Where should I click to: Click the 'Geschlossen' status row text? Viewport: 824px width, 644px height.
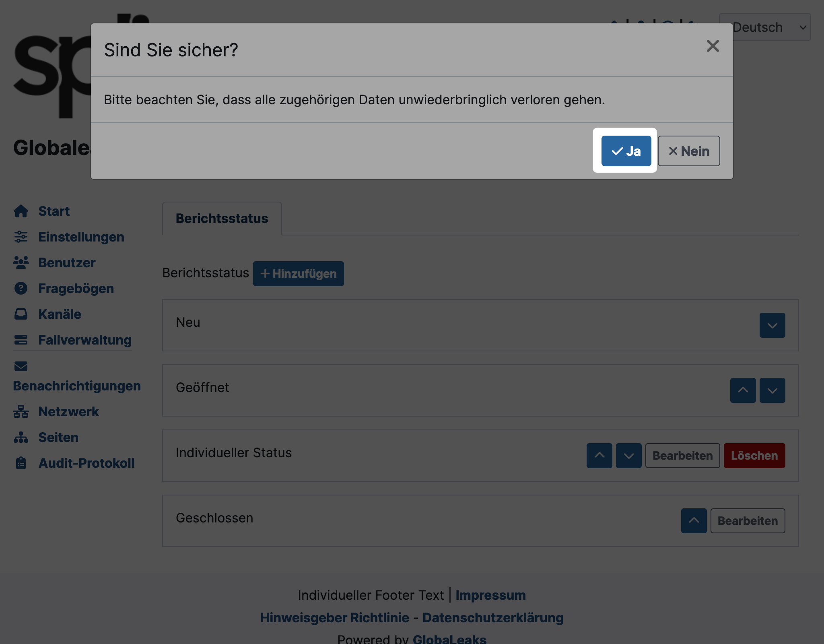[x=214, y=518]
